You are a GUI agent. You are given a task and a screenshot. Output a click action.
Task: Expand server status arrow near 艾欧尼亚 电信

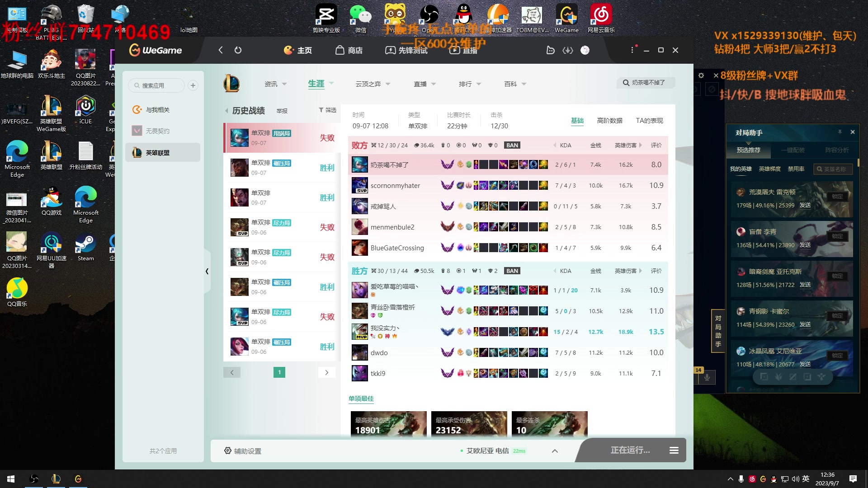pyautogui.click(x=555, y=451)
